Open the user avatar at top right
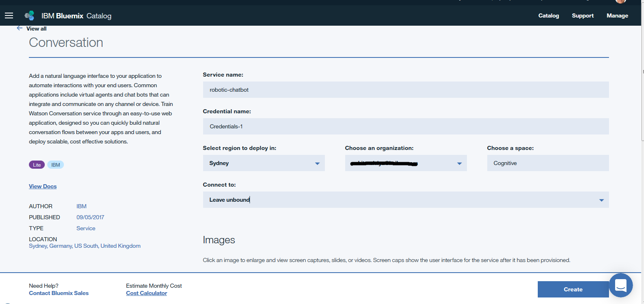644x304 pixels. tap(621, 2)
